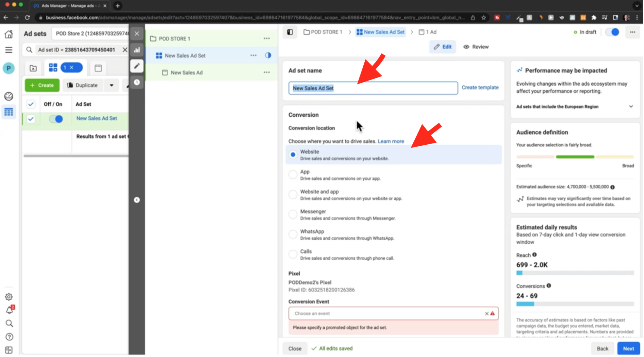
Task: Open the Help question mark icon
Action: tap(9, 337)
